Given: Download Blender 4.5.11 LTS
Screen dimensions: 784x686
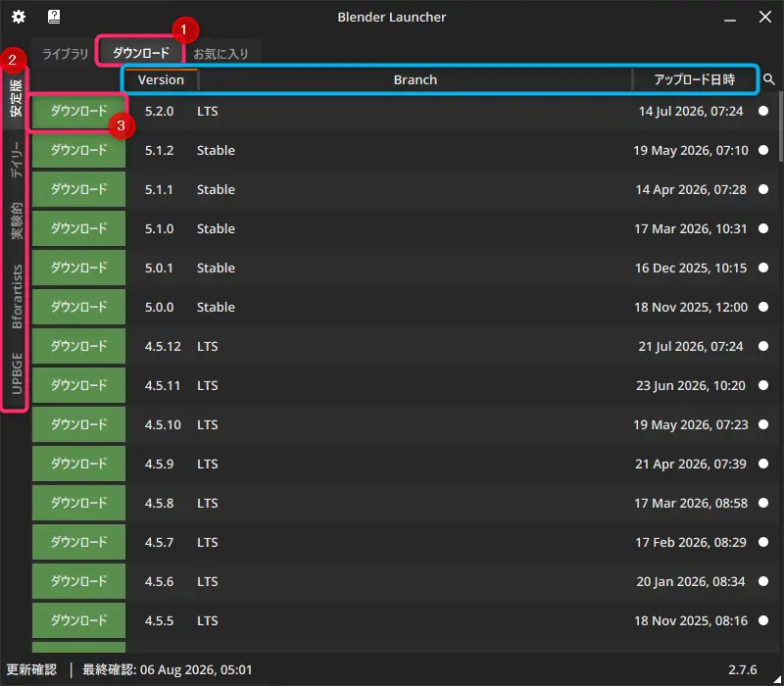Looking at the screenshot, I should click(x=79, y=385).
